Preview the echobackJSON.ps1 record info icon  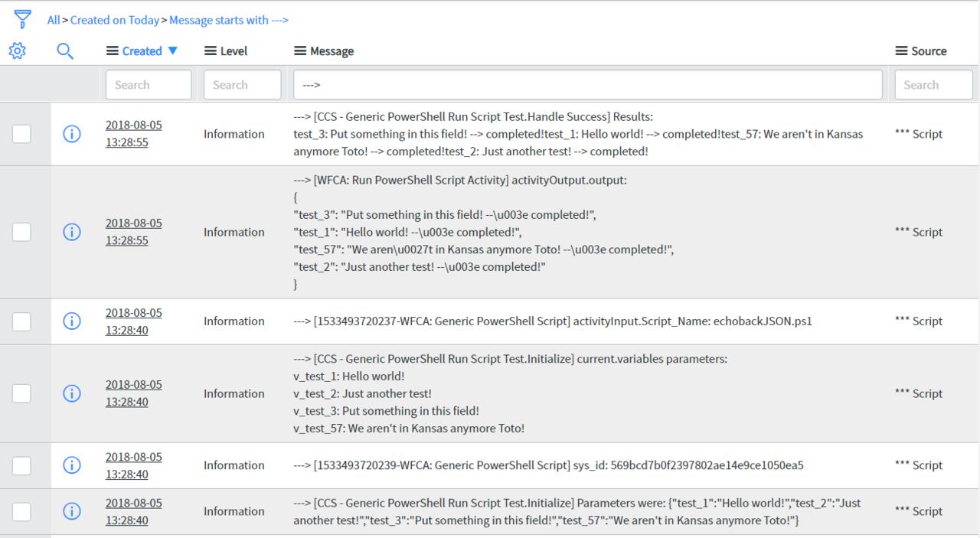[72, 321]
